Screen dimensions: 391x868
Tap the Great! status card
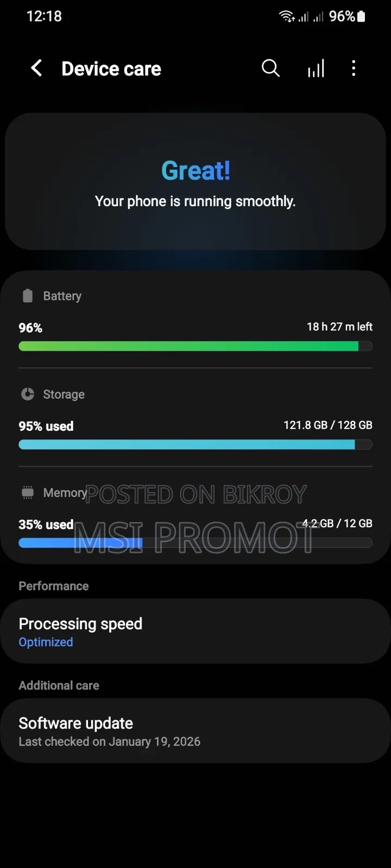[x=195, y=182]
